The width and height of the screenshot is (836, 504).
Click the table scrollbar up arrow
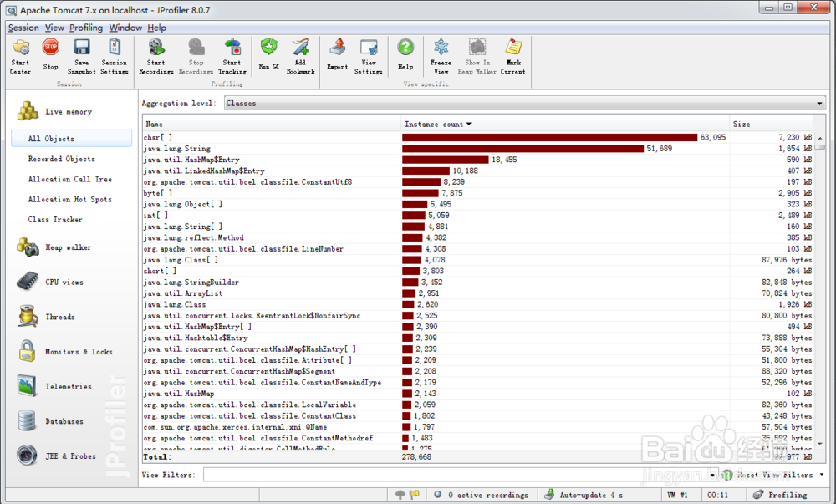[x=820, y=137]
